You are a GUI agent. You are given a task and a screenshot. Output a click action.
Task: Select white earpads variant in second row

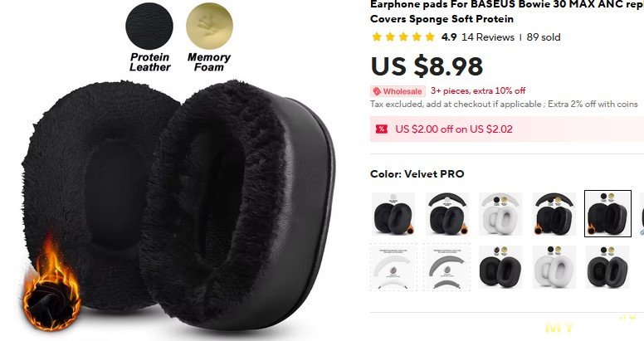point(554,267)
